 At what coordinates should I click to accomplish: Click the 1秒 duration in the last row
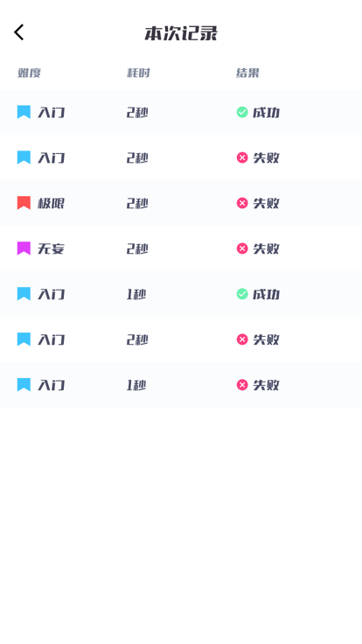pyautogui.click(x=136, y=385)
